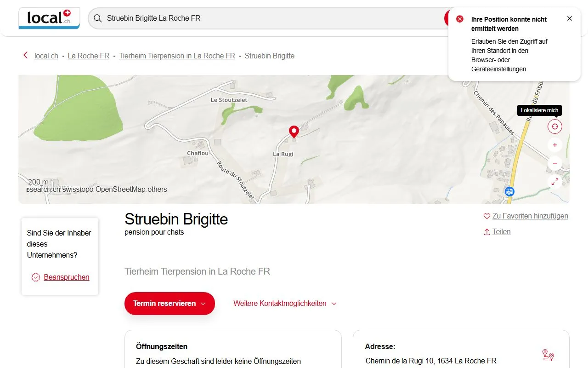This screenshot has height=368, width=588.
Task: Expand Weitere Kontaktmöglichkeiten
Action: (x=284, y=304)
